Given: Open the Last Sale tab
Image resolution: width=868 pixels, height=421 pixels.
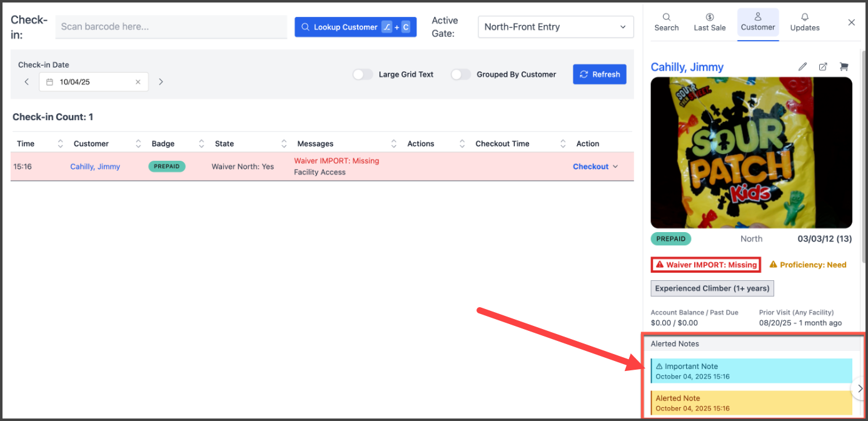Looking at the screenshot, I should 710,23.
